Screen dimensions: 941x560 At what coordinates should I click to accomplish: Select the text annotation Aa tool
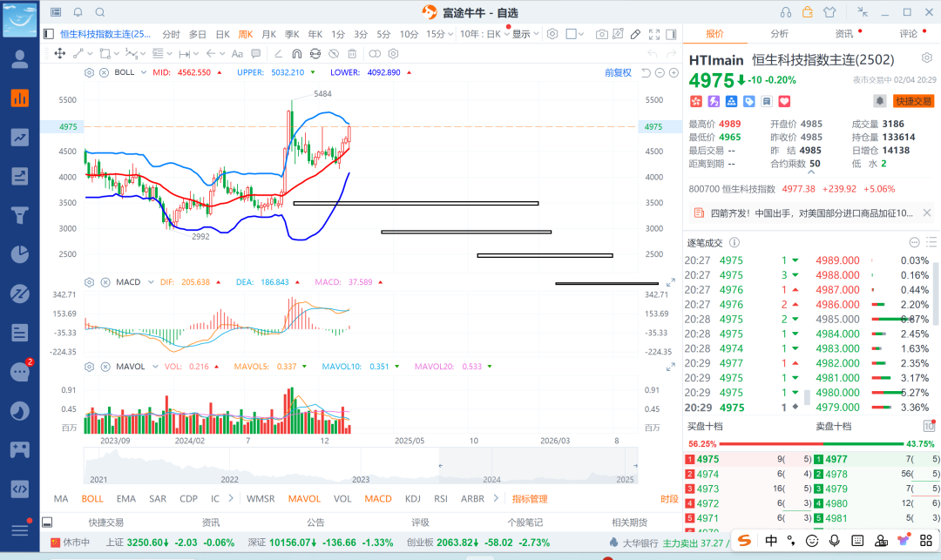click(x=237, y=53)
